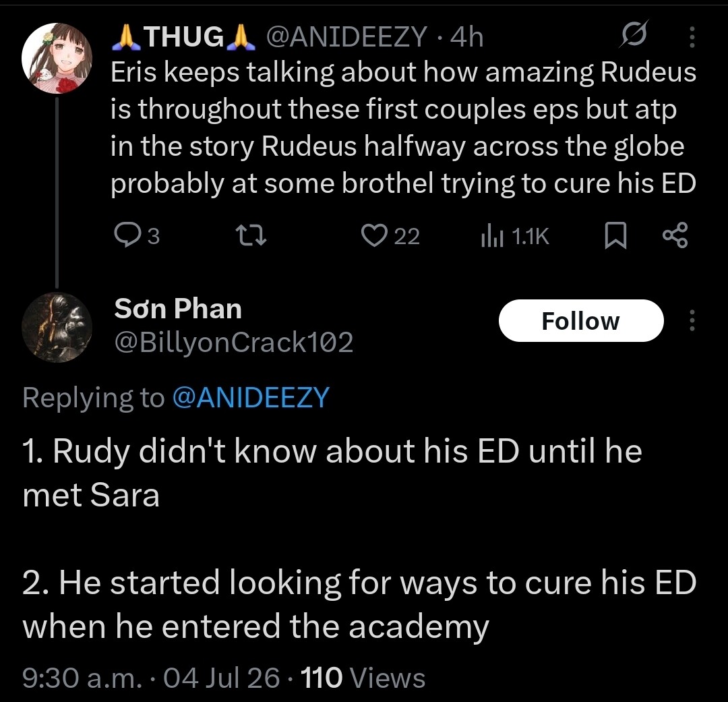Visit the THUG display name profile
The height and width of the screenshot is (702, 728).
pyautogui.click(x=184, y=36)
